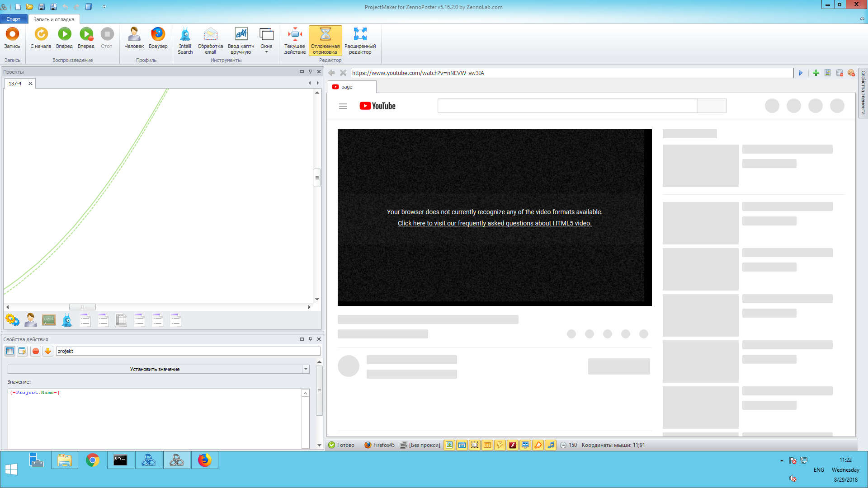The image size is (868, 488).
Task: Click the Windows Start button
Action: 11,469
